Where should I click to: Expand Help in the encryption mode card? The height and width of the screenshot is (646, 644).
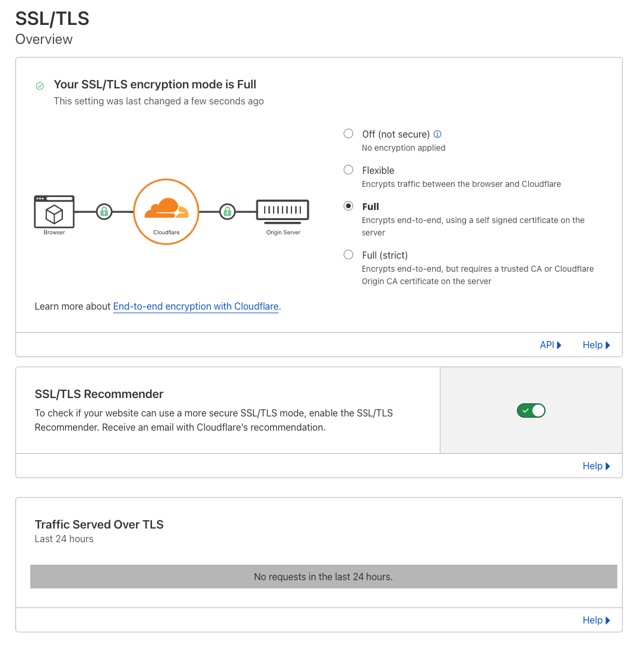tap(596, 345)
